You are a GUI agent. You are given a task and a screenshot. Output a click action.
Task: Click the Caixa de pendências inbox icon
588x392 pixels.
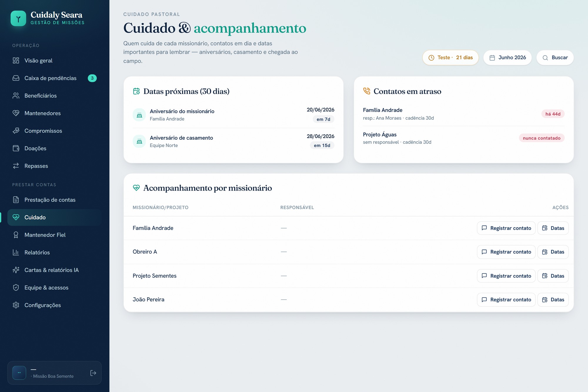coord(16,78)
